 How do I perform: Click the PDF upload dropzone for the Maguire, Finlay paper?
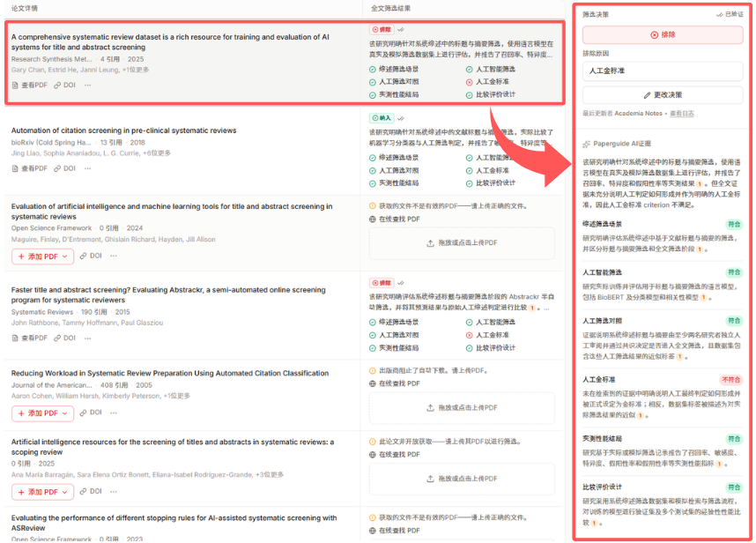coord(462,243)
